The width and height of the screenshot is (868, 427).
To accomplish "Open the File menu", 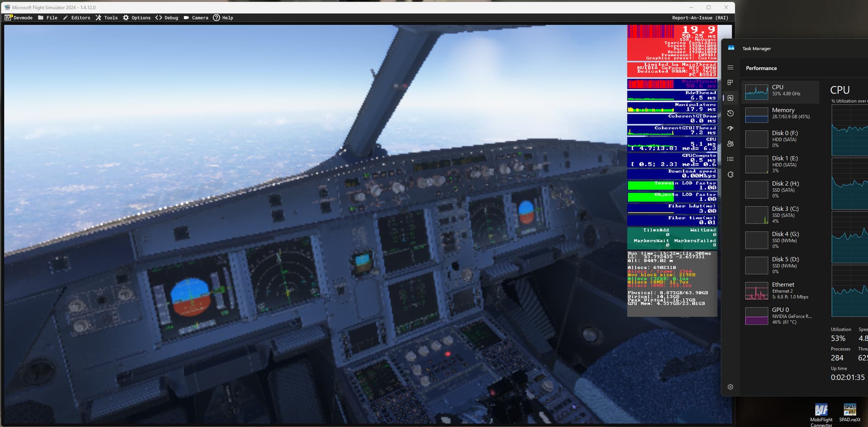I will [47, 18].
